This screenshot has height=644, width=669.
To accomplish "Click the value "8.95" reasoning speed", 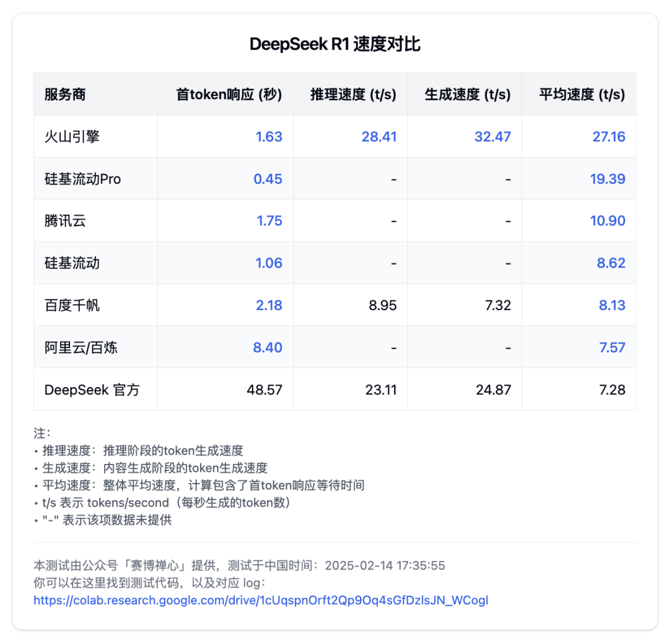I will click(383, 305).
